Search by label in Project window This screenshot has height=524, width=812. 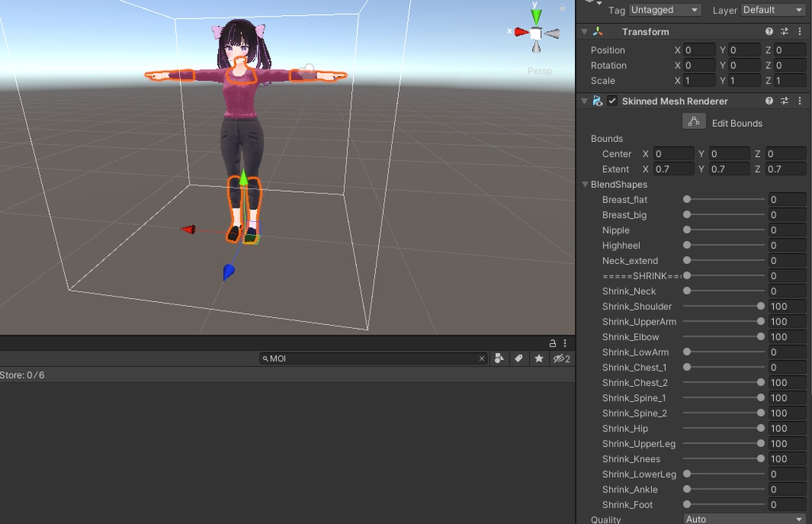519,358
